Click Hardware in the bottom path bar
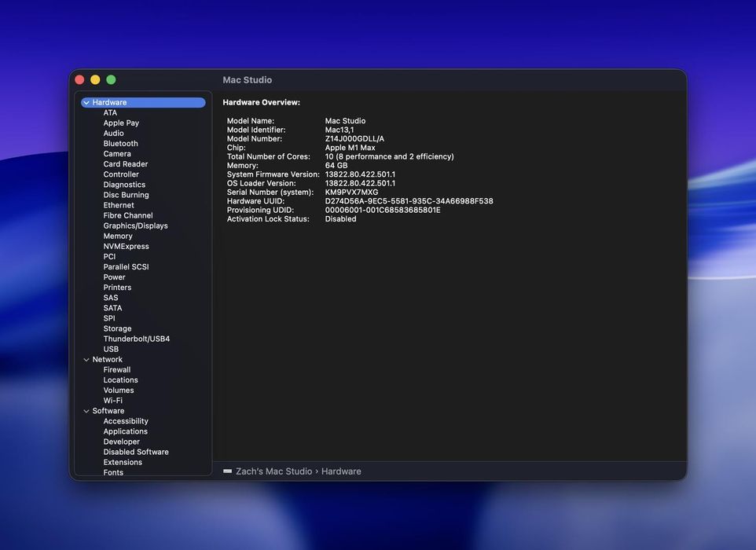This screenshot has width=756, height=550. [x=341, y=471]
